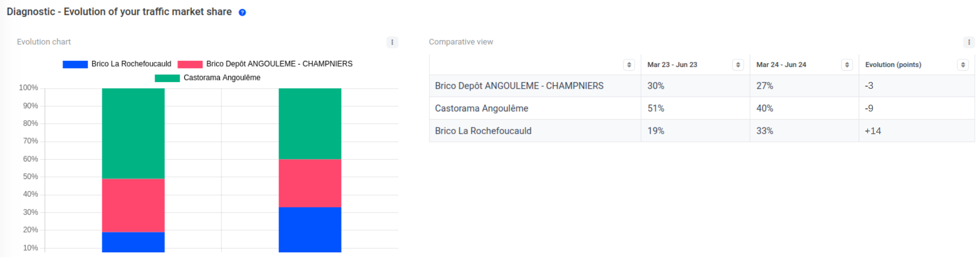Viewport: 980px width, 259px height.
Task: Select the Brico La Rochefoucauld table row
Action: click(x=483, y=131)
